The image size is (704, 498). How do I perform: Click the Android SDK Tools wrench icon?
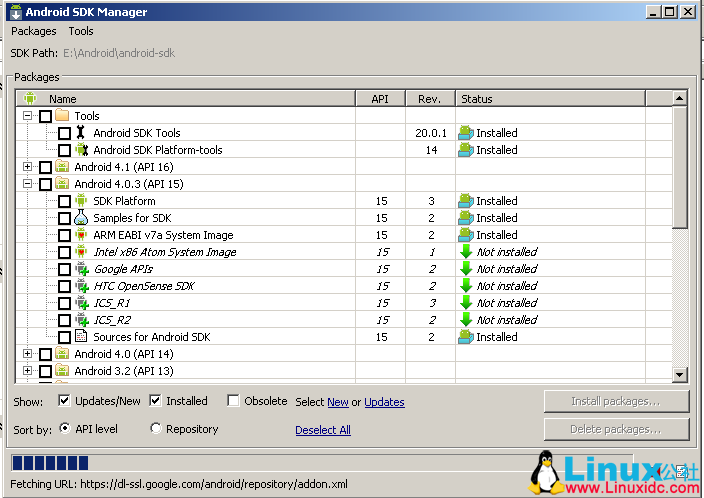click(x=81, y=132)
